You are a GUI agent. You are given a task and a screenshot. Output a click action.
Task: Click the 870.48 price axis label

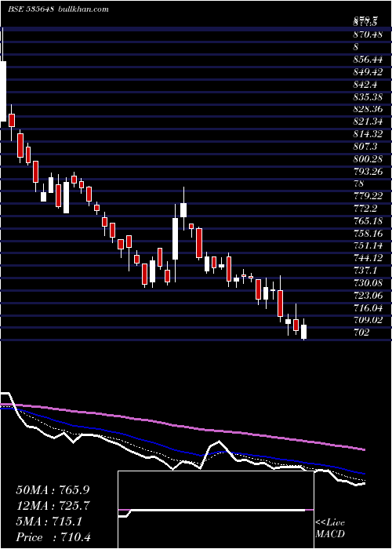click(x=367, y=35)
